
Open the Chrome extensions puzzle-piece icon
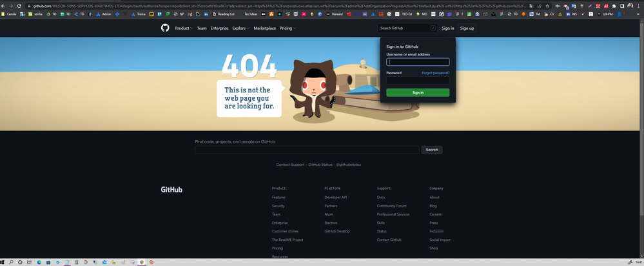click(614, 6)
